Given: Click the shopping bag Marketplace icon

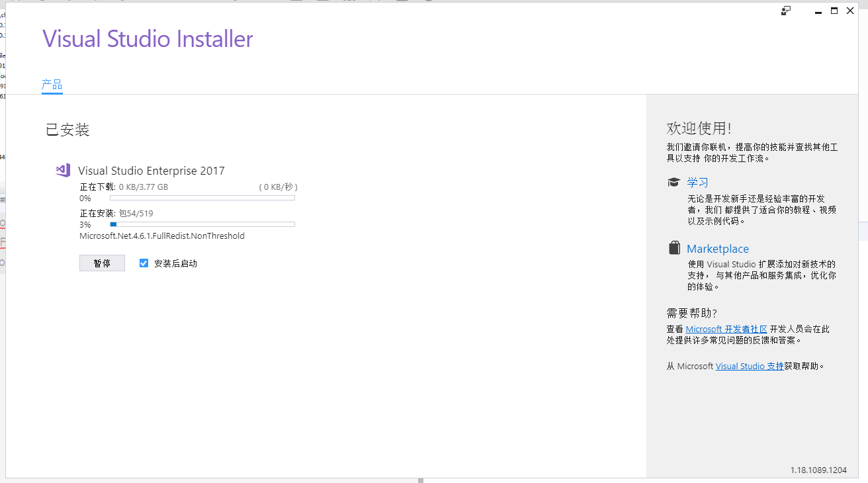Looking at the screenshot, I should click(x=673, y=248).
